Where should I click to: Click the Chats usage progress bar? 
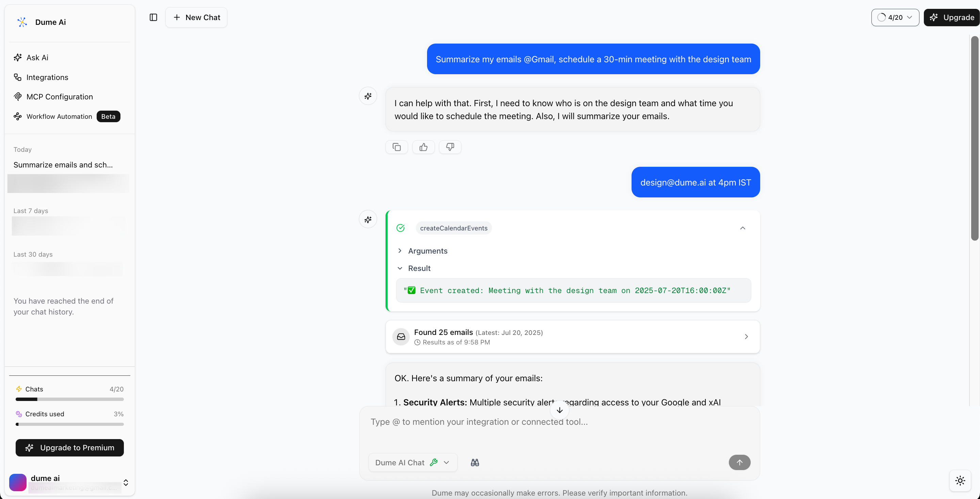70,399
